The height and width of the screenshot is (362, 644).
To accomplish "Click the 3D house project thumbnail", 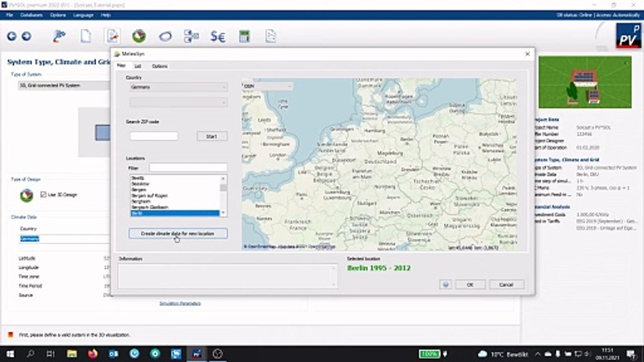I will click(585, 82).
